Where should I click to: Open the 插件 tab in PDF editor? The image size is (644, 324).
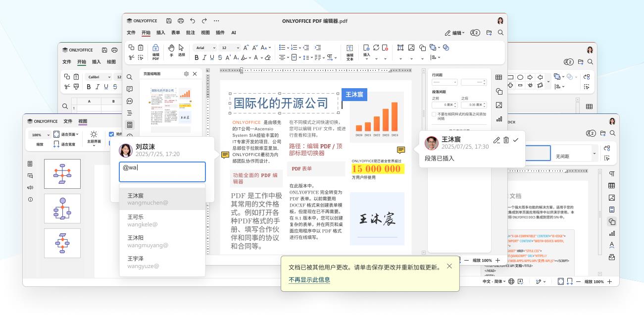click(220, 33)
